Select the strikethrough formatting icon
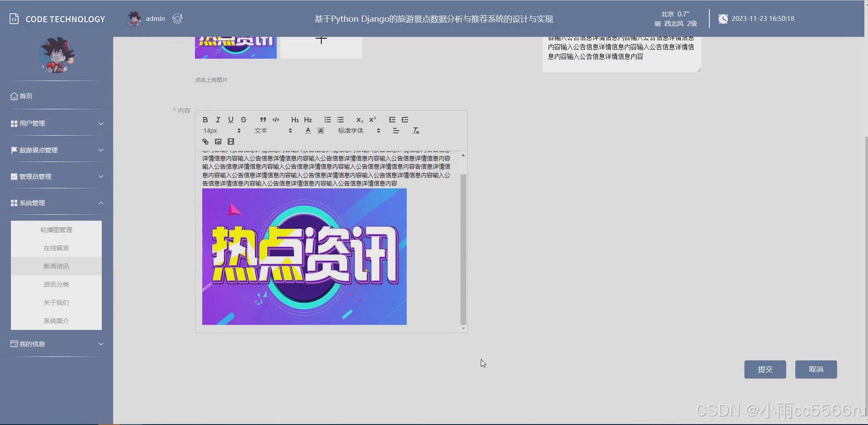 pyautogui.click(x=244, y=119)
